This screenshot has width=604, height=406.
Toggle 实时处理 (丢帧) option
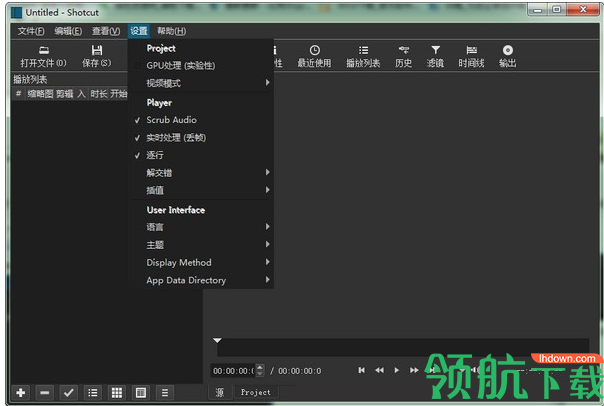coord(201,138)
